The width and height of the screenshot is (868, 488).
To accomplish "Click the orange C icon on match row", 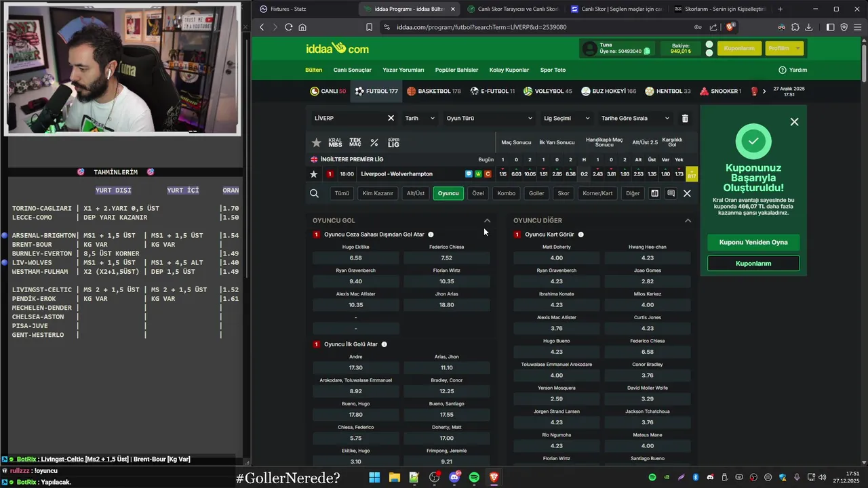I will pos(488,174).
